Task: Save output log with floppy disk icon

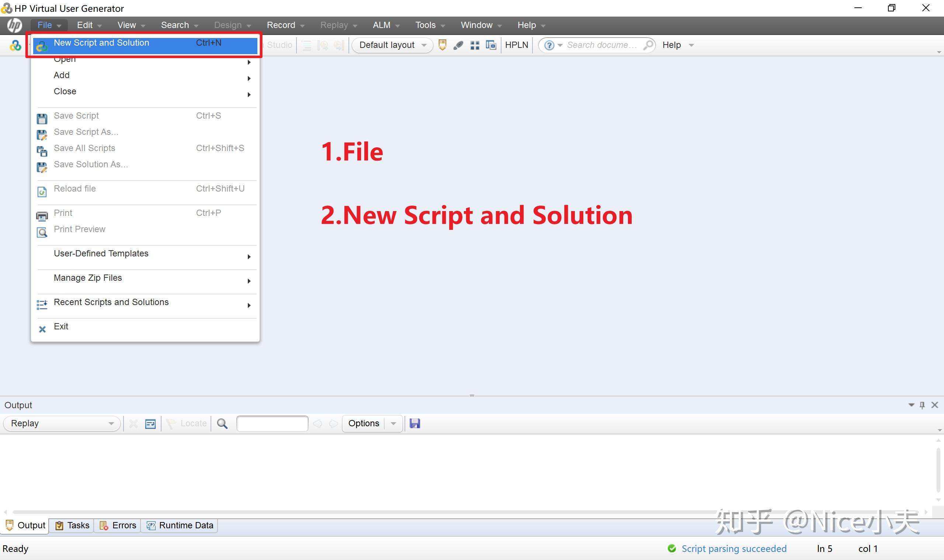Action: [414, 423]
